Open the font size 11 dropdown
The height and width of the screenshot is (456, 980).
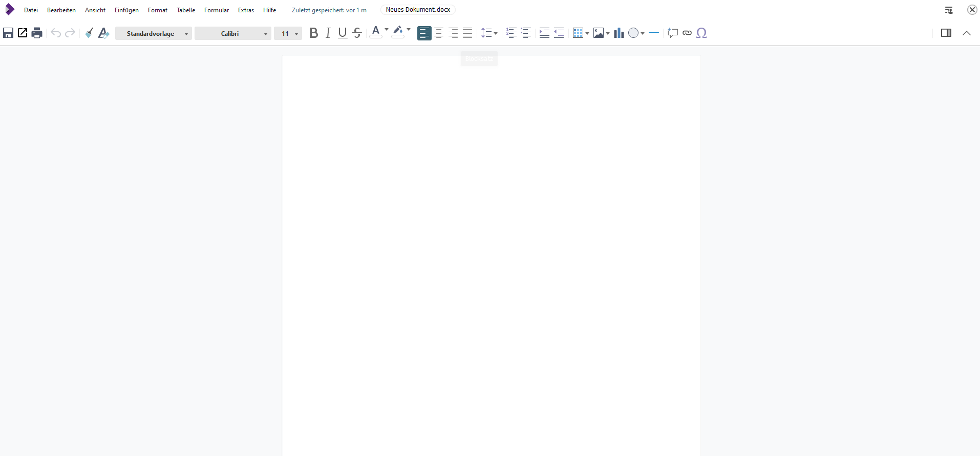[x=288, y=33]
